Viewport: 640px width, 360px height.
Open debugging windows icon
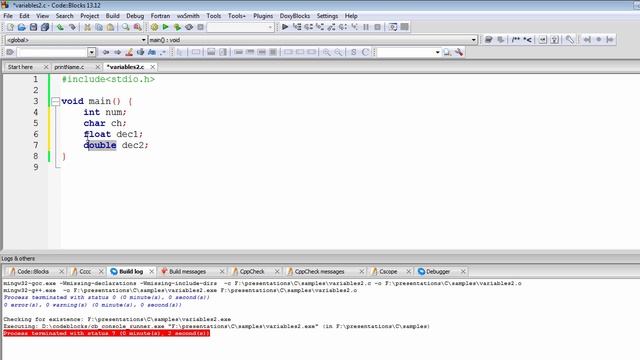click(393, 27)
